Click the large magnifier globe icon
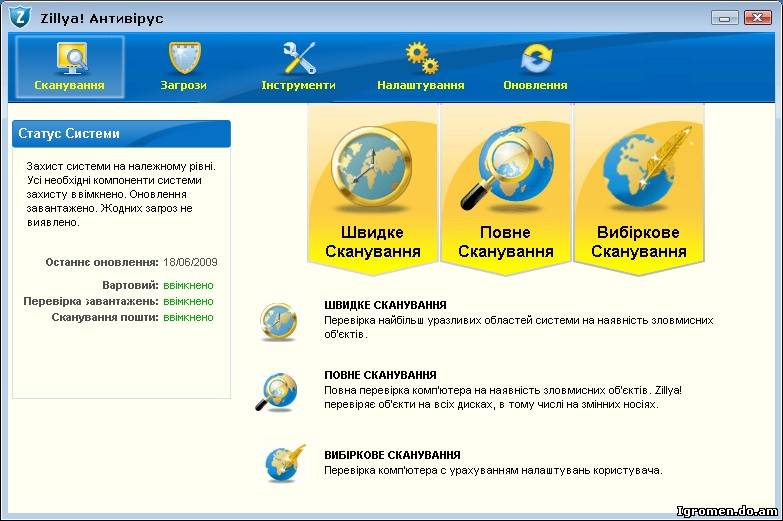The width and height of the screenshot is (783, 521). tap(506, 168)
